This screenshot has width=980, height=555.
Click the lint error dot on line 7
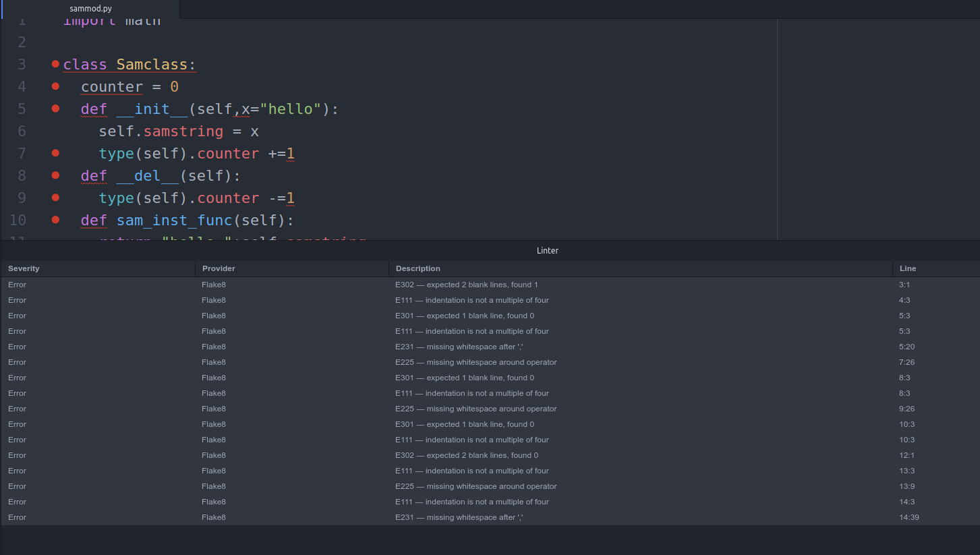point(55,153)
